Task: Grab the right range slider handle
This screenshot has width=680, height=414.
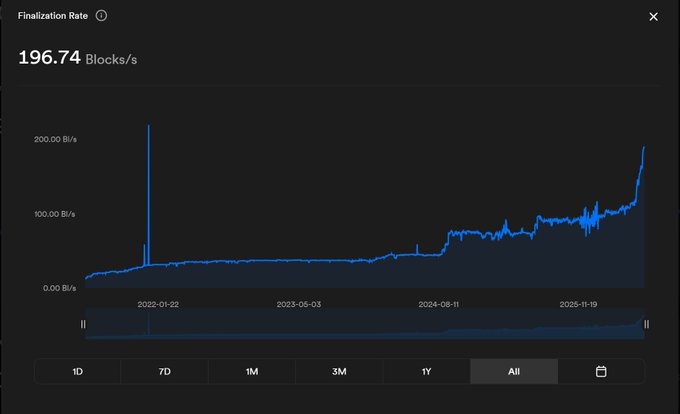Action: (647, 324)
